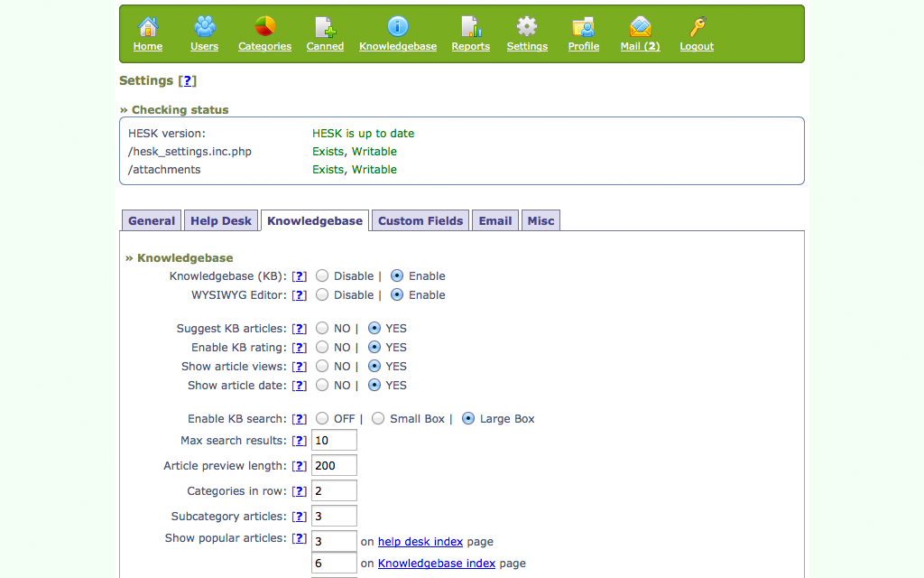
Task: Follow the help desk index link
Action: coord(420,542)
